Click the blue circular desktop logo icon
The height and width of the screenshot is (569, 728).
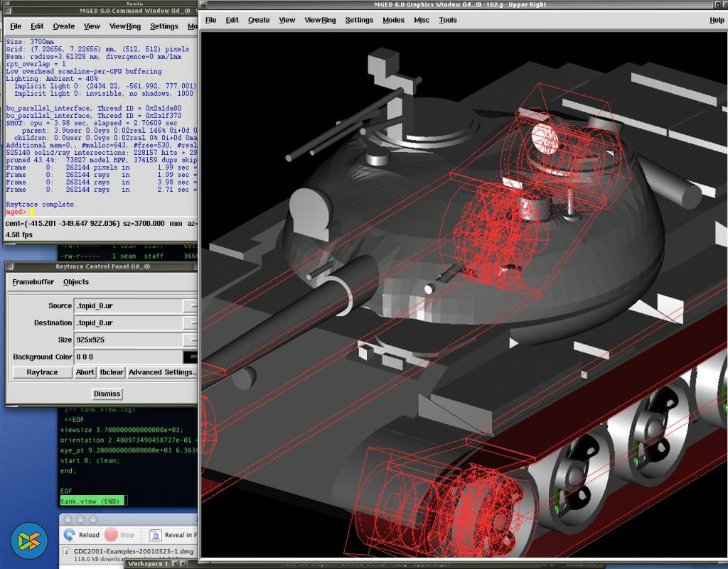[x=29, y=541]
